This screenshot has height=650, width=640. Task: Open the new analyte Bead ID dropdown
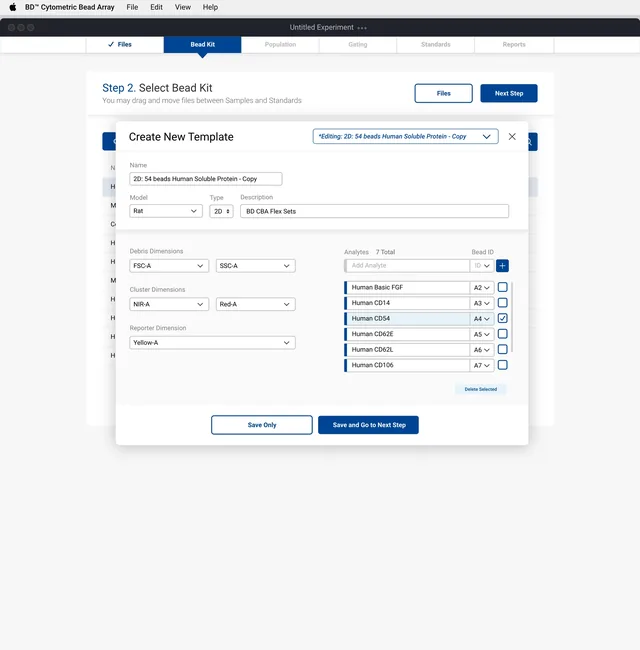coord(482,266)
